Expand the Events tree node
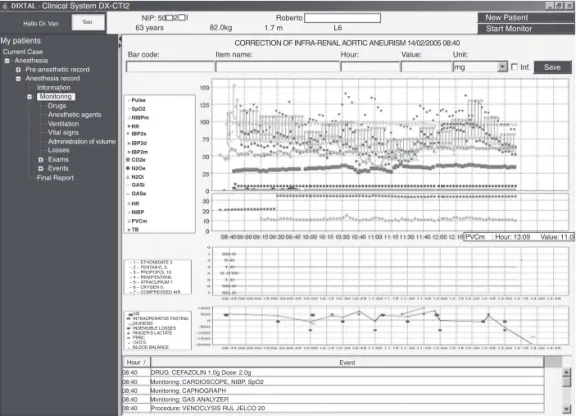This screenshot has width=576, height=416. pos(41,169)
